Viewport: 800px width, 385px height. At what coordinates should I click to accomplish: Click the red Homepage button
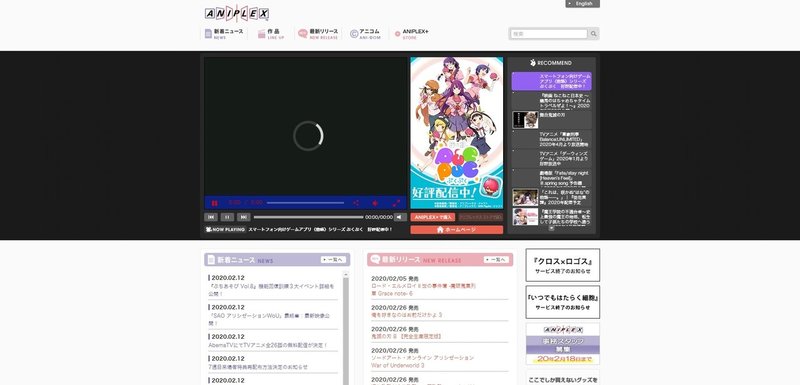point(457,229)
